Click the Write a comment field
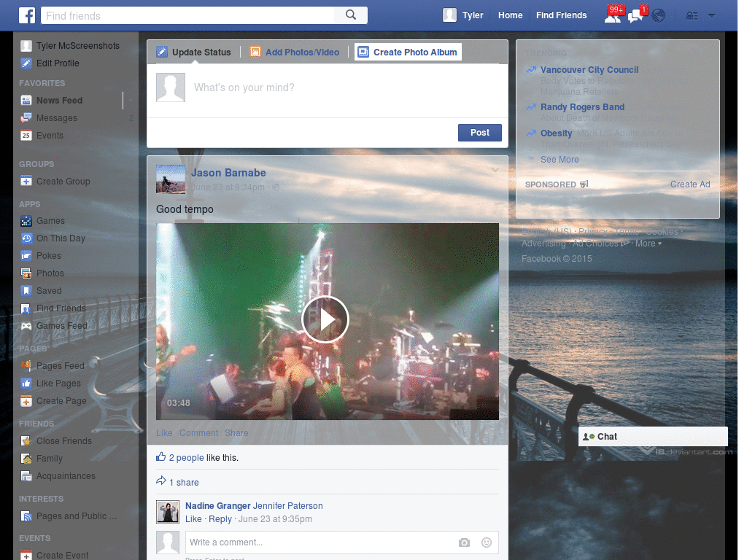Screen dimensions: 747x560 (x=320, y=542)
